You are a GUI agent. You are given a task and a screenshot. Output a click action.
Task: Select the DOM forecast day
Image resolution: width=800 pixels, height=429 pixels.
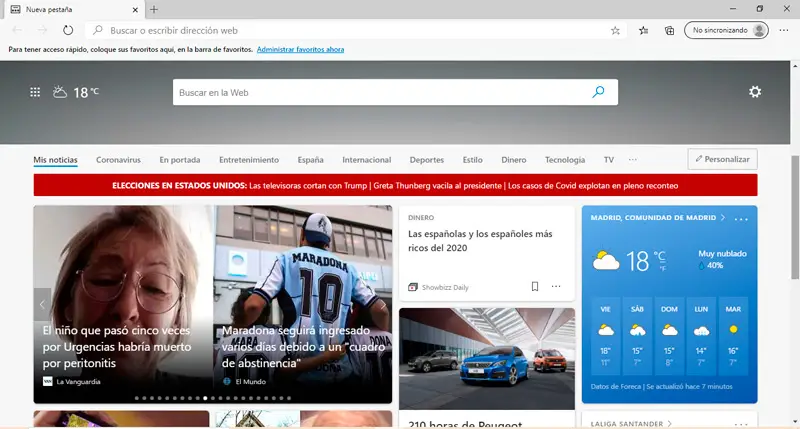(x=669, y=336)
